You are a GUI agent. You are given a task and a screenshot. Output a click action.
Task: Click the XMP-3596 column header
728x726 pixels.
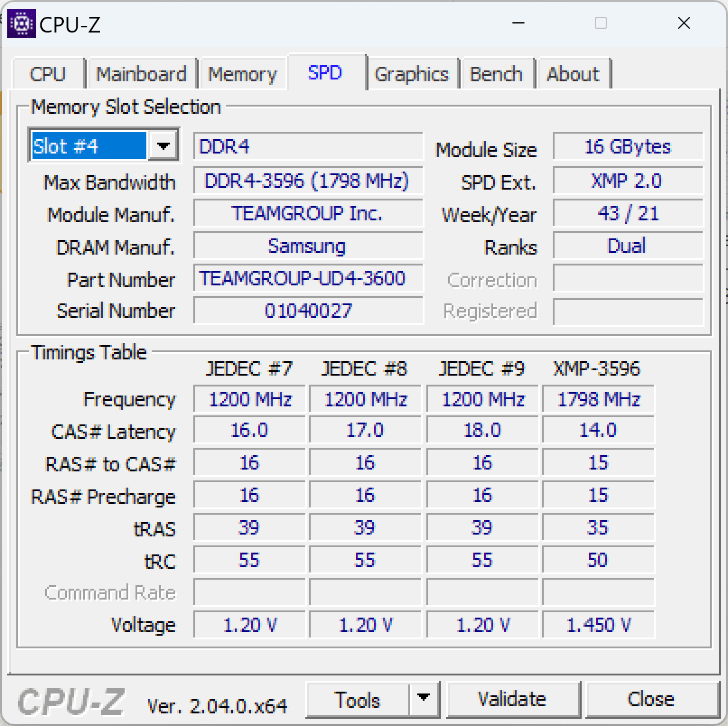[x=597, y=368]
